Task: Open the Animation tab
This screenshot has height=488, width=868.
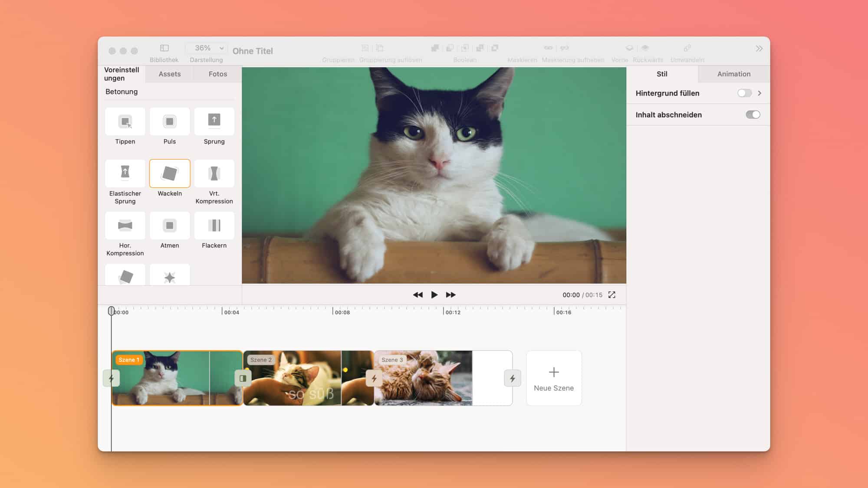Action: pos(733,74)
